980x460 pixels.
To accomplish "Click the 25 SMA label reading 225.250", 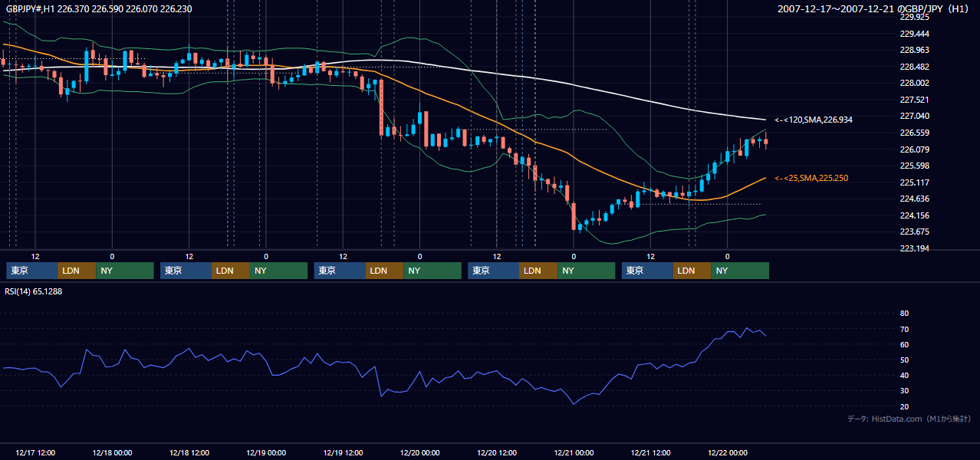I will [x=811, y=178].
